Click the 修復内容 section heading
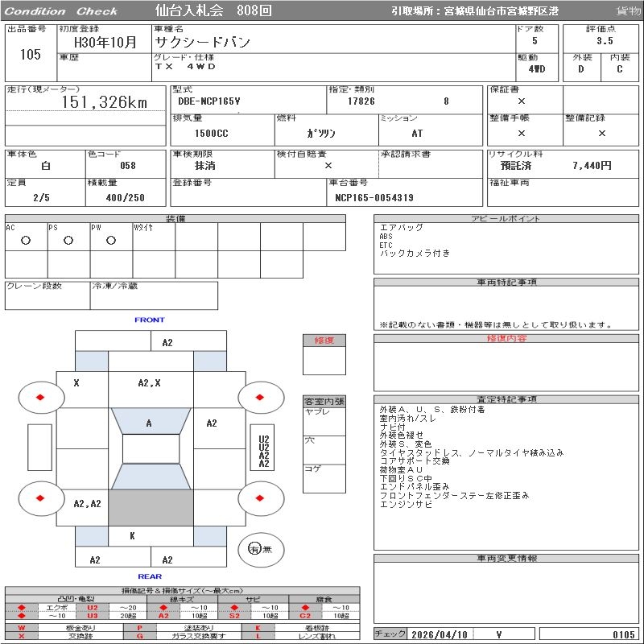Viewport: 644px width, 644px height. click(x=506, y=339)
